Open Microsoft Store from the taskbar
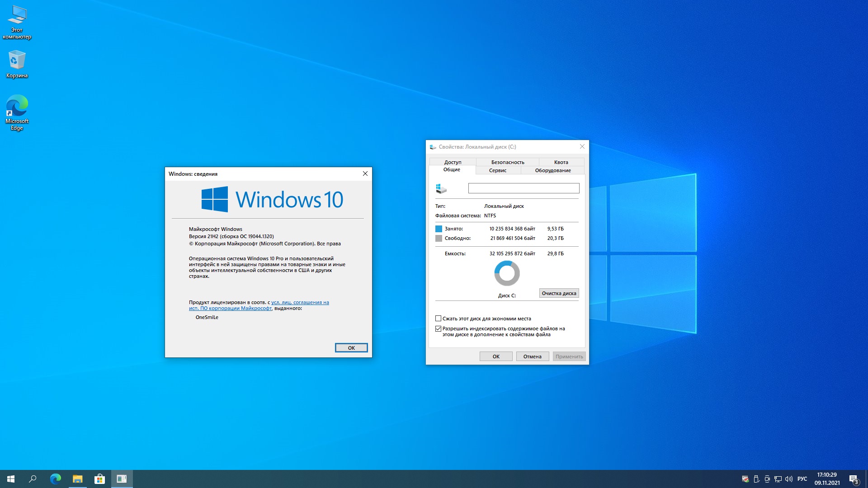This screenshot has height=488, width=868. coord(99,479)
